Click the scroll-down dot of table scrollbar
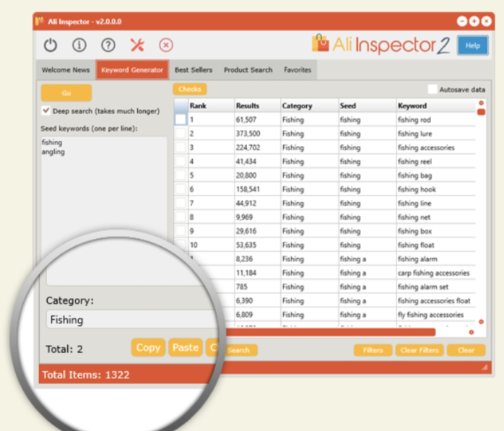The width and height of the screenshot is (504, 431). [481, 322]
